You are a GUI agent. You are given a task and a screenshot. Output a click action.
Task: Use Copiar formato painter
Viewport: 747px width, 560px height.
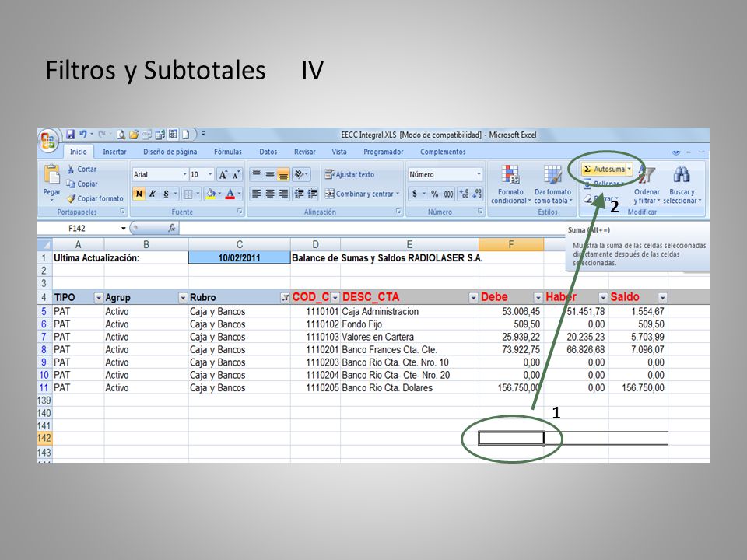pyautogui.click(x=95, y=198)
